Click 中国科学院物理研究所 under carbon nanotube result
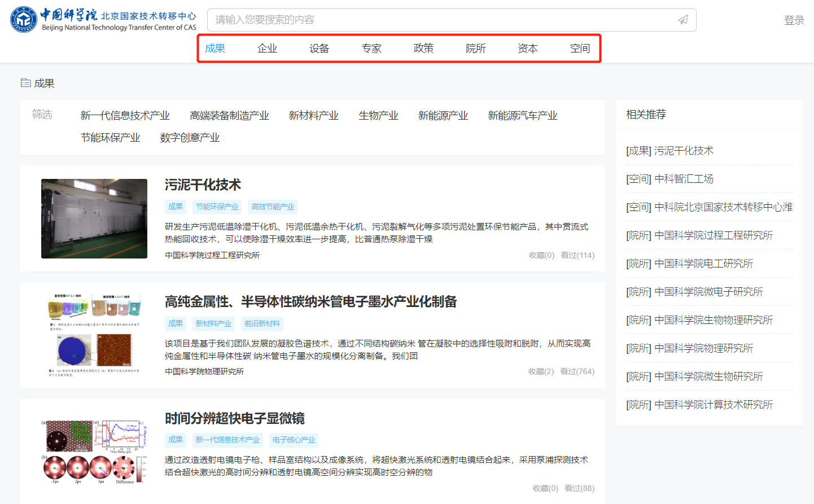This screenshot has height=504, width=814. click(x=204, y=371)
